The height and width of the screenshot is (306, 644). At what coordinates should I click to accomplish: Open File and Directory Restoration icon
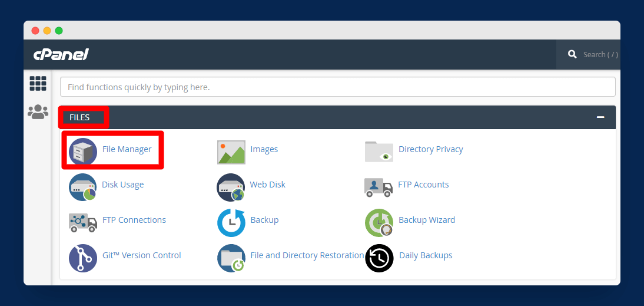[x=231, y=258]
